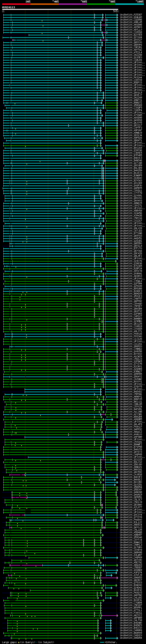Click hit label UniRef100_P49027
This screenshot has width=146, height=644.
coord(131,427)
